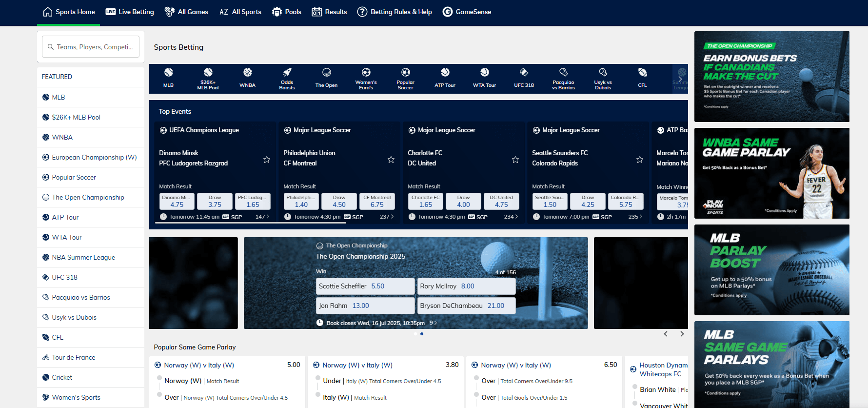Open Pacquiao vs Barrios carousel icon
This screenshot has width=868, height=408.
[564, 72]
